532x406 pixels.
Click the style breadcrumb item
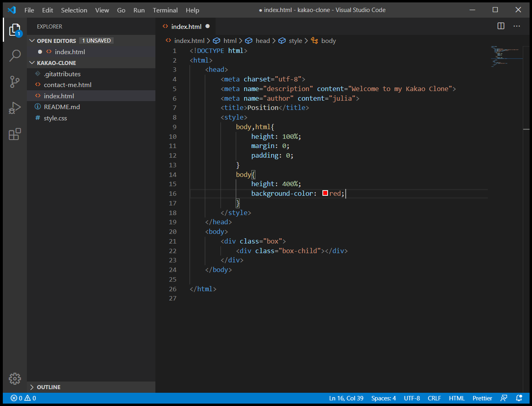pyautogui.click(x=291, y=41)
